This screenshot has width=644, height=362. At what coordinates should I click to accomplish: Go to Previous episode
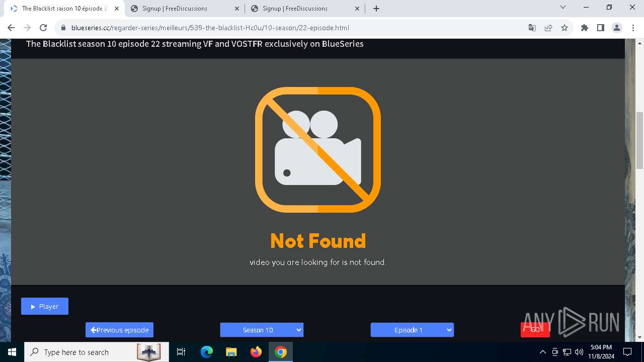[119, 330]
